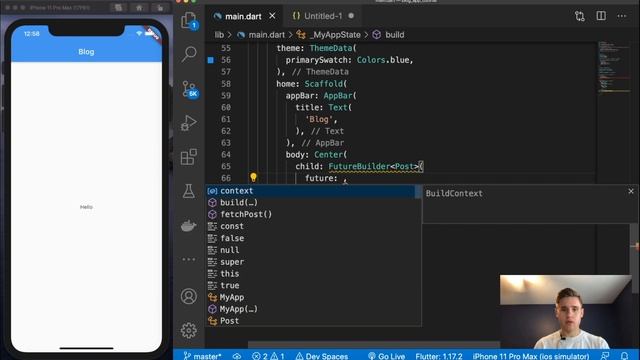Open the Testing flask icon
640x360 pixels.
coord(189,191)
